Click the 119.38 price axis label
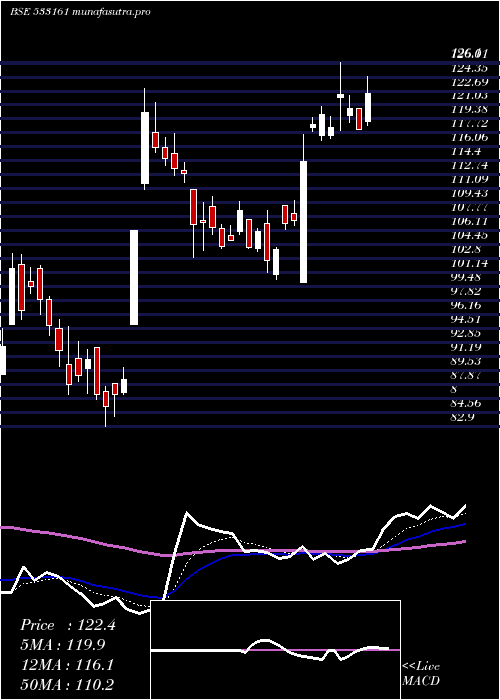500x700 pixels. coord(469,110)
